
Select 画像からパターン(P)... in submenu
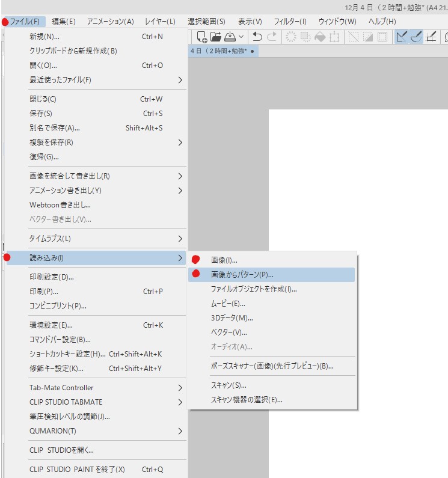click(271, 275)
